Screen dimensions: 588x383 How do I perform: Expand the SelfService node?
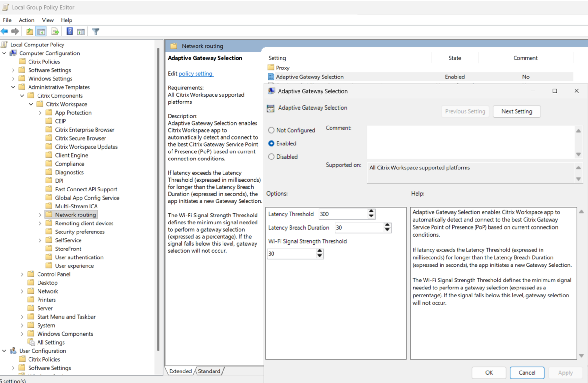pos(40,240)
